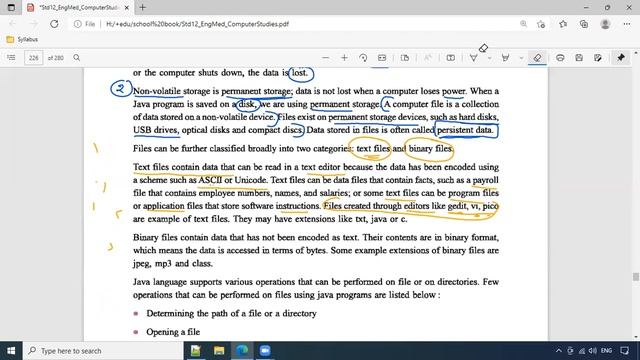Click the scrollbar up arrow
Image resolution: width=640 pixels, height=360 pixels.
[636, 53]
